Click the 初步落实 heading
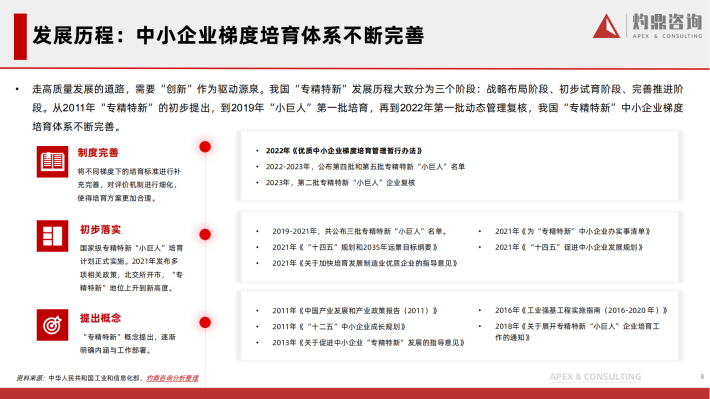Image resolution: width=710 pixels, height=399 pixels. (x=101, y=230)
